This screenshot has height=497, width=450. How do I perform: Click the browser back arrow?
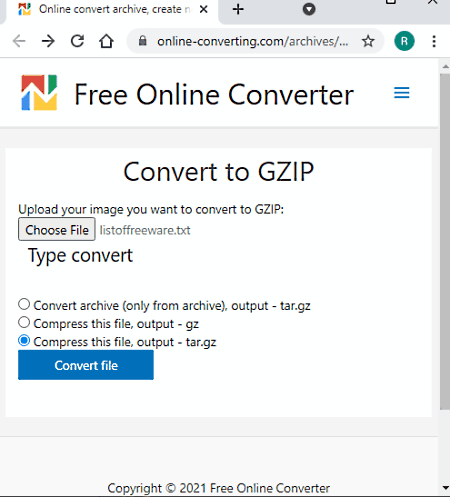19,41
